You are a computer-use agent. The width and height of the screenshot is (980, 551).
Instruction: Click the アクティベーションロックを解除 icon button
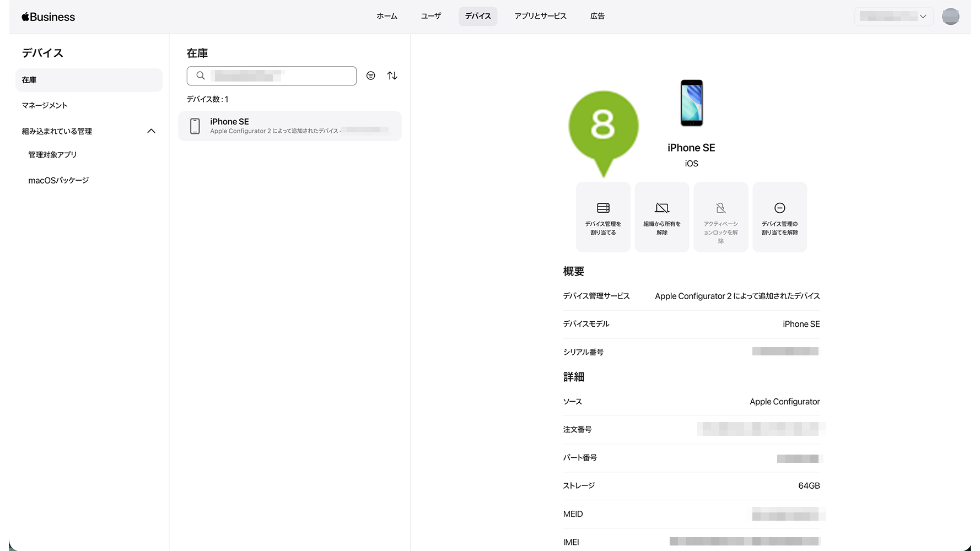[720, 217]
